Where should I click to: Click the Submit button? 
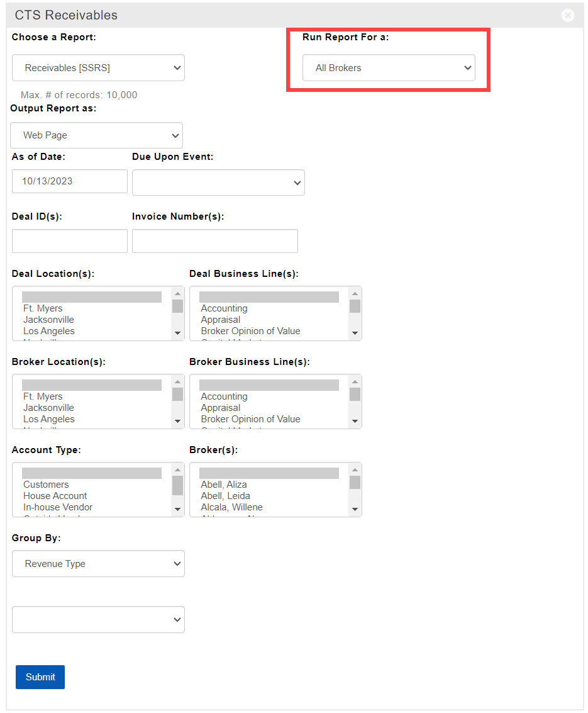[x=40, y=677]
